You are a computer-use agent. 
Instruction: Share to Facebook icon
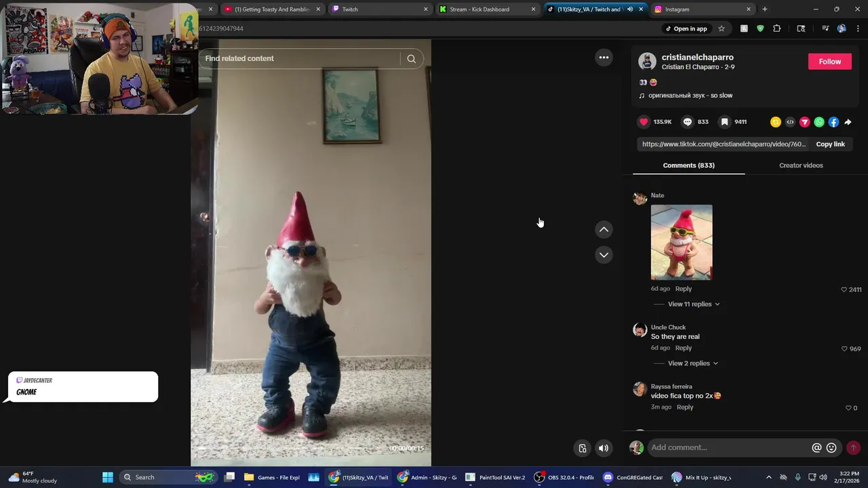(833, 122)
